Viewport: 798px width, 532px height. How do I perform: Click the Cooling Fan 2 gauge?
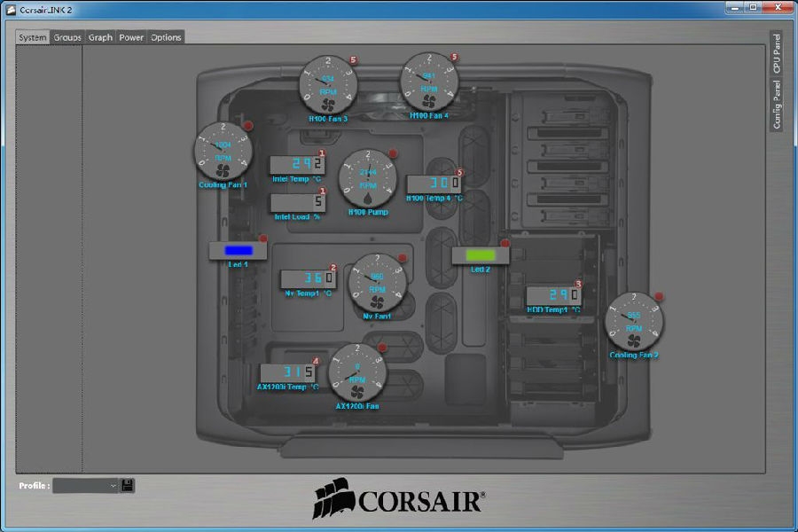click(633, 324)
